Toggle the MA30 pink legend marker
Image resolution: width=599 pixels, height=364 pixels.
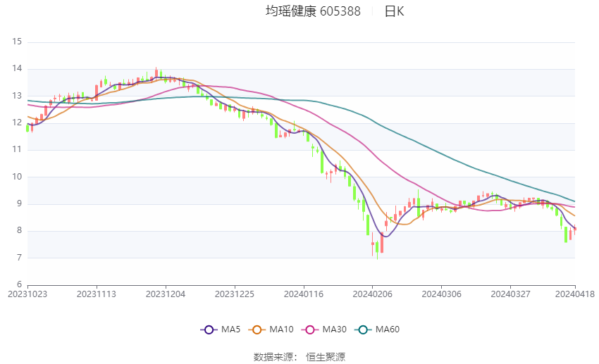coord(310,330)
